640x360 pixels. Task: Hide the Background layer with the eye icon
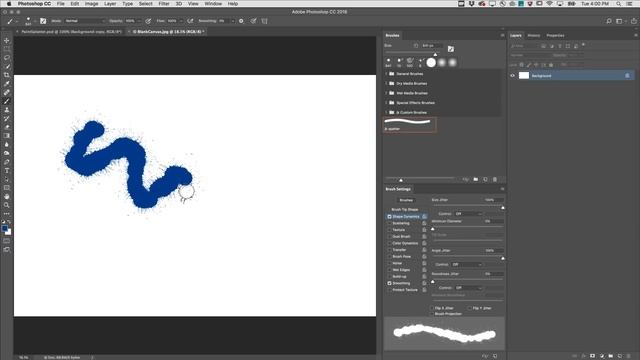(513, 76)
